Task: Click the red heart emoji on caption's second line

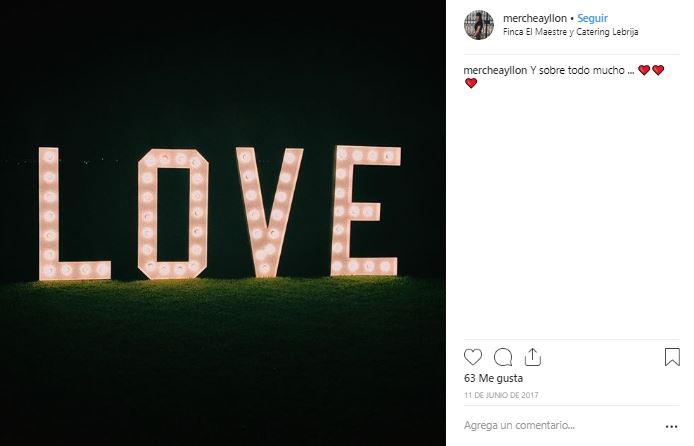Action: tap(471, 84)
